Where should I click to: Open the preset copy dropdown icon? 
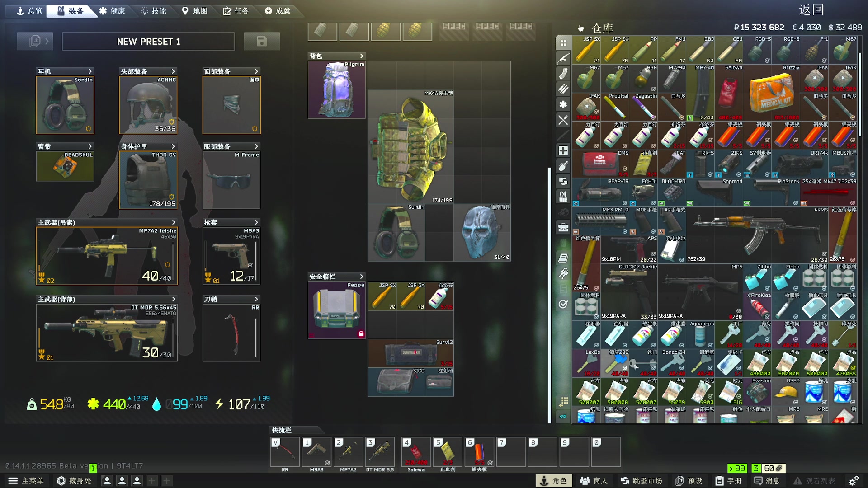[35, 42]
